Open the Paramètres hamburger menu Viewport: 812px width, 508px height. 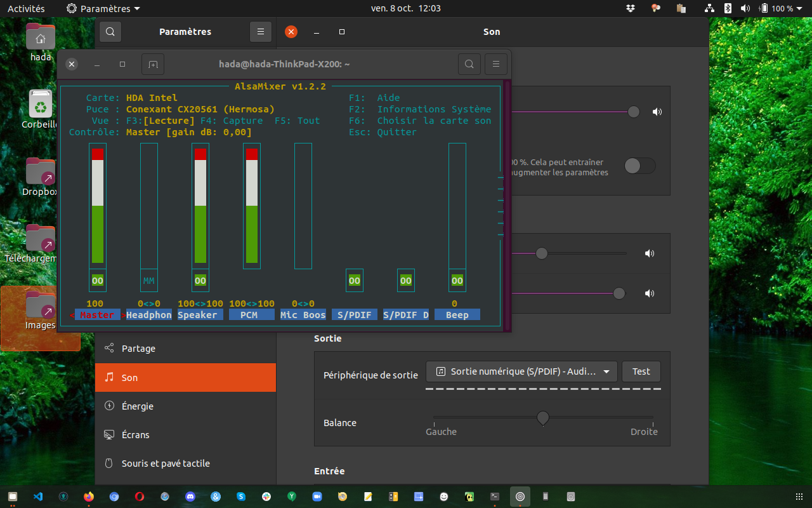coord(261,32)
